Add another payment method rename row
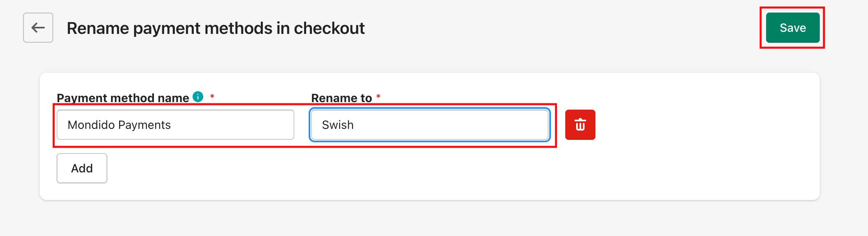The width and height of the screenshot is (868, 236). tap(82, 168)
